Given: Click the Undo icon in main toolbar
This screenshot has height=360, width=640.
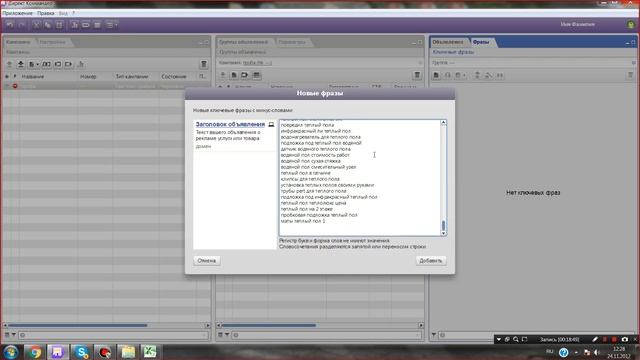Looking at the screenshot, I should 10,25.
